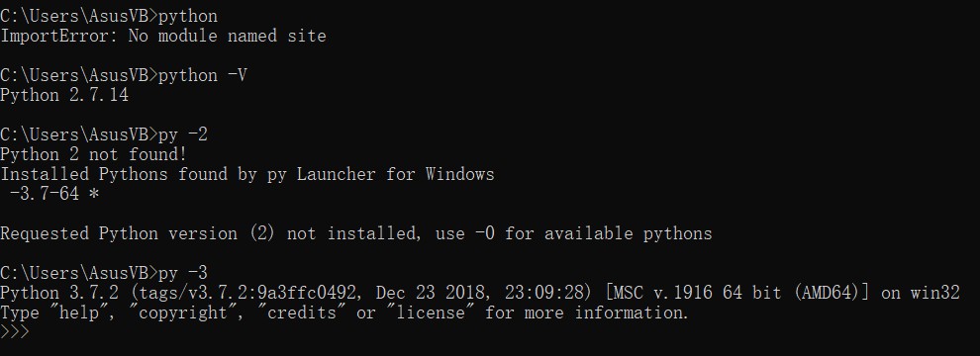The height and width of the screenshot is (356, 980).
Task: Click the 'python -V' command text
Action: coord(203,75)
